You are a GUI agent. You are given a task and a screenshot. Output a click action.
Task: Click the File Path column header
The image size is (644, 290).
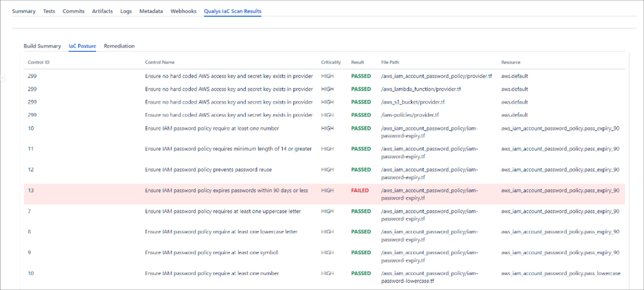[390, 62]
